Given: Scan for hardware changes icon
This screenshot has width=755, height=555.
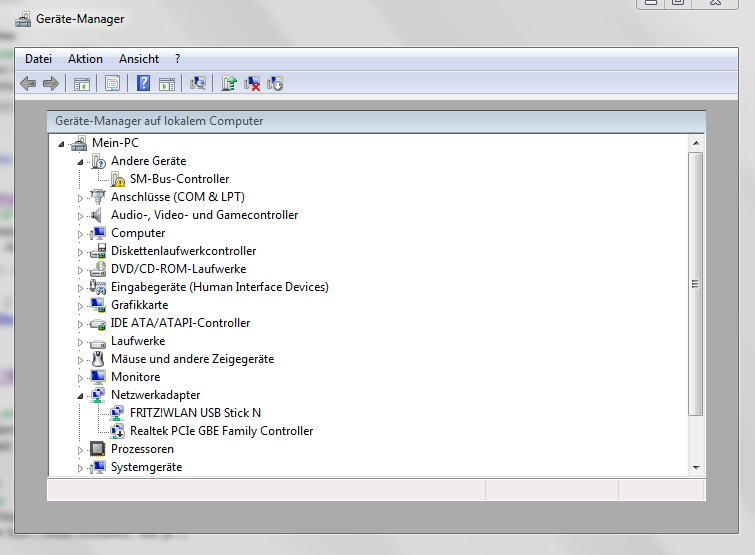Looking at the screenshot, I should (x=197, y=83).
